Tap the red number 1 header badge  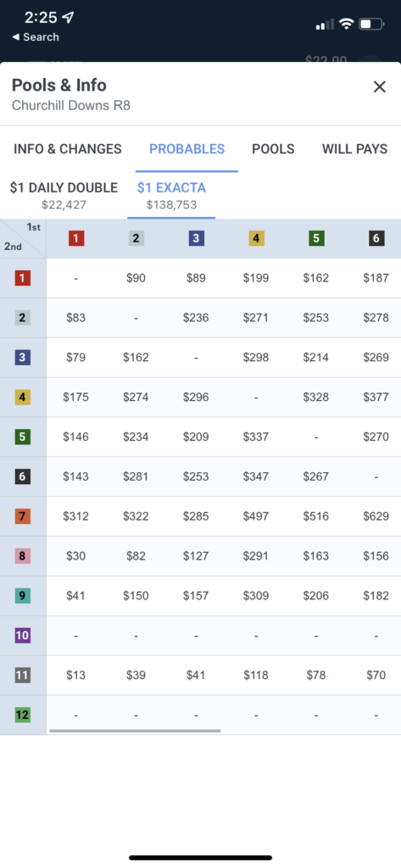click(x=76, y=238)
